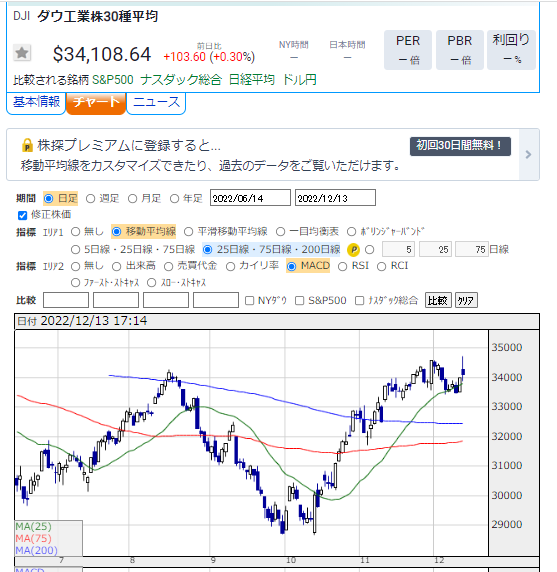Viewport: 557px width, 572px height.
Task: Click the fourth comparison code input
Action: pos(216,300)
